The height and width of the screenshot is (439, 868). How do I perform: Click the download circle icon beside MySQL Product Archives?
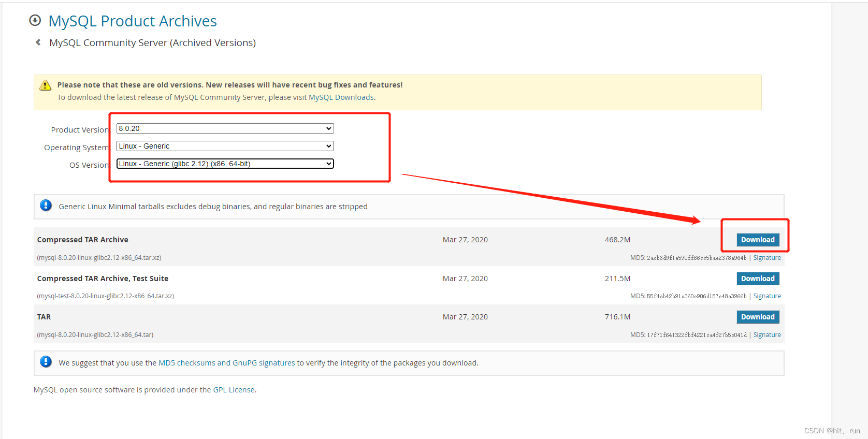coord(35,20)
